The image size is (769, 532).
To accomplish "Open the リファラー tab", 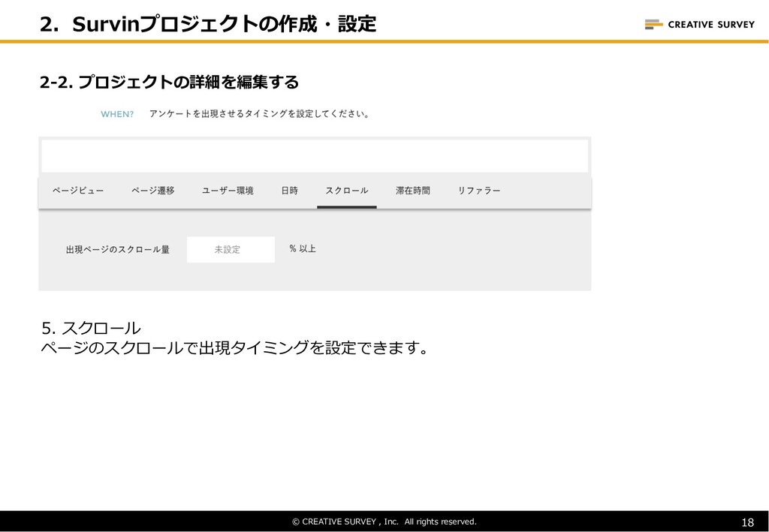I will point(479,191).
